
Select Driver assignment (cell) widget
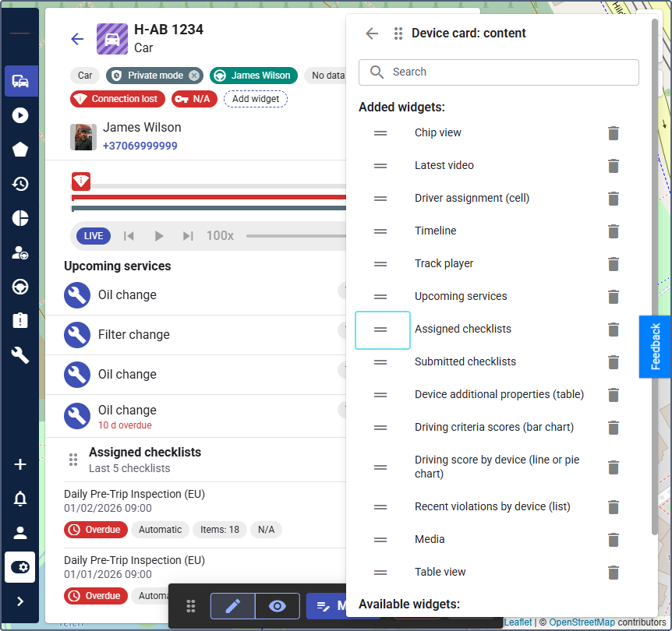pyautogui.click(x=472, y=198)
